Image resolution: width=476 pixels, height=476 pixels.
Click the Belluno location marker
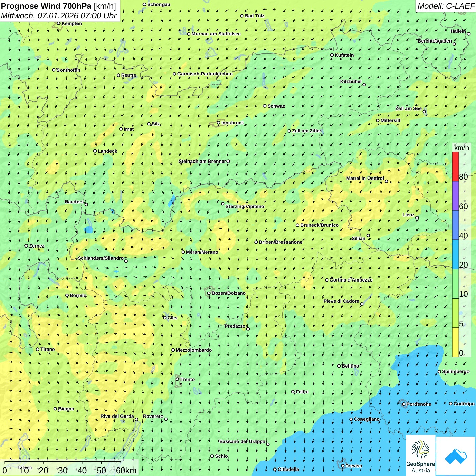pyautogui.click(x=339, y=366)
